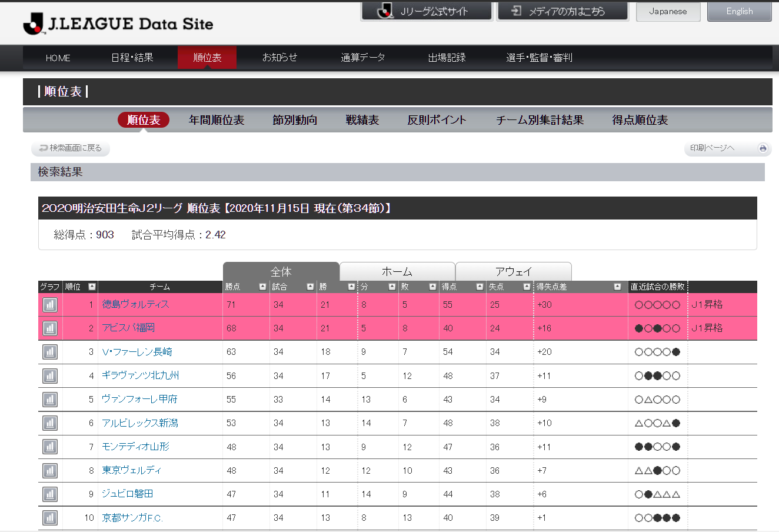Click 検索画面に戻る button

click(x=71, y=148)
